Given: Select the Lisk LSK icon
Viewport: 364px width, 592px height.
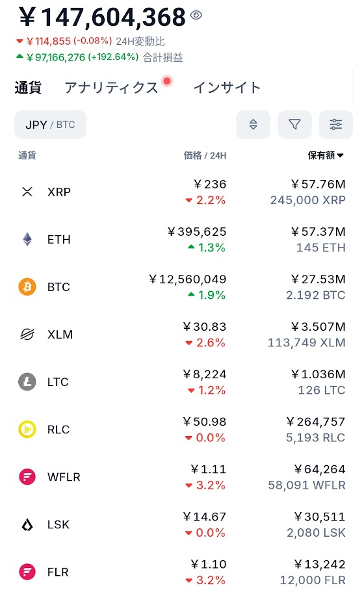Looking at the screenshot, I should point(27,524).
